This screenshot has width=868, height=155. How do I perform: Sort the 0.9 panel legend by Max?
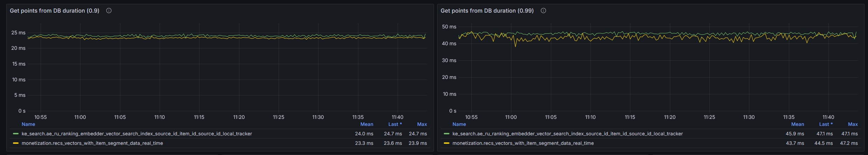[x=422, y=124]
